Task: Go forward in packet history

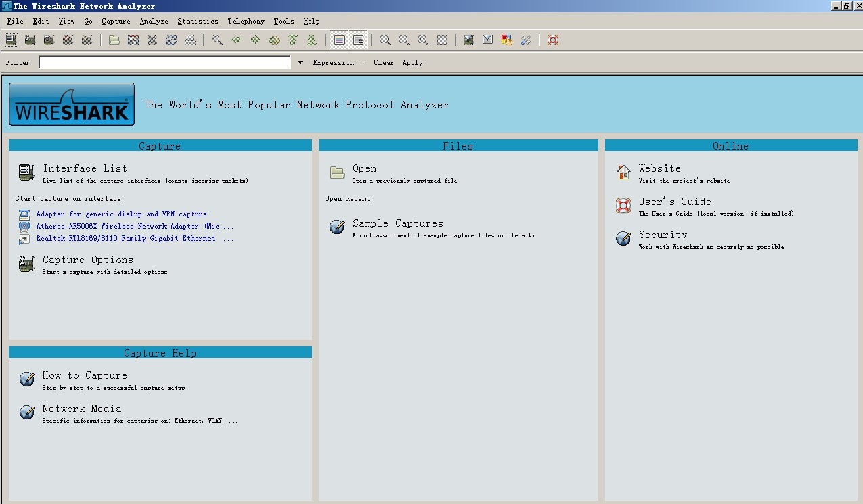Action: [x=255, y=40]
